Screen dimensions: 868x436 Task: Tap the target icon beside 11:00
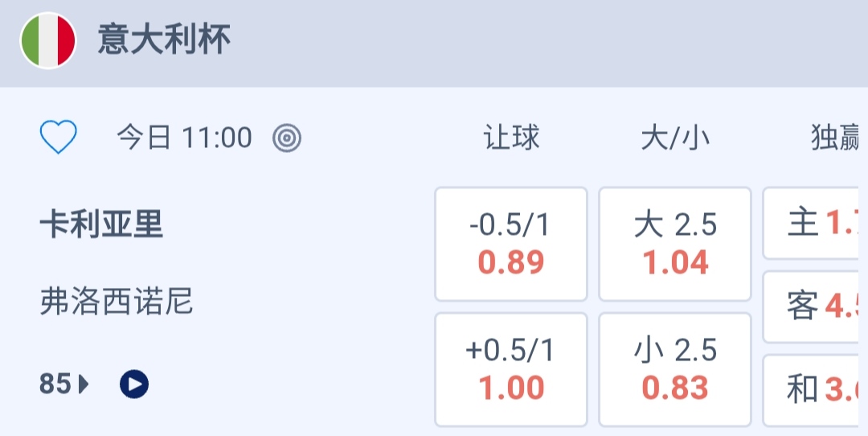click(287, 138)
